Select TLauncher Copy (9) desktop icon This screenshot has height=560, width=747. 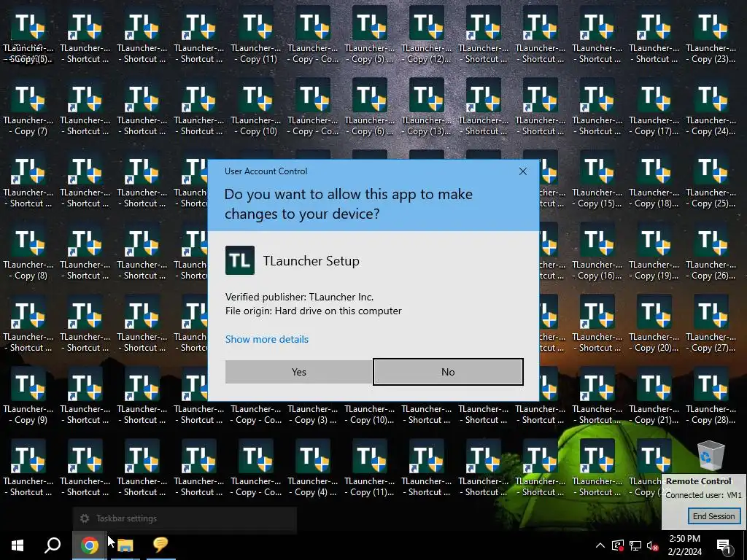(x=28, y=397)
